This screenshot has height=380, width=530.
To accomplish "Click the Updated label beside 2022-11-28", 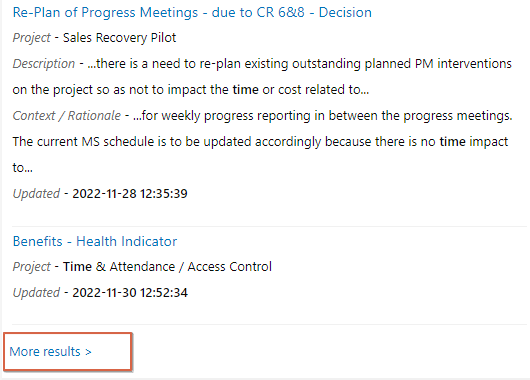I will pos(36,194).
